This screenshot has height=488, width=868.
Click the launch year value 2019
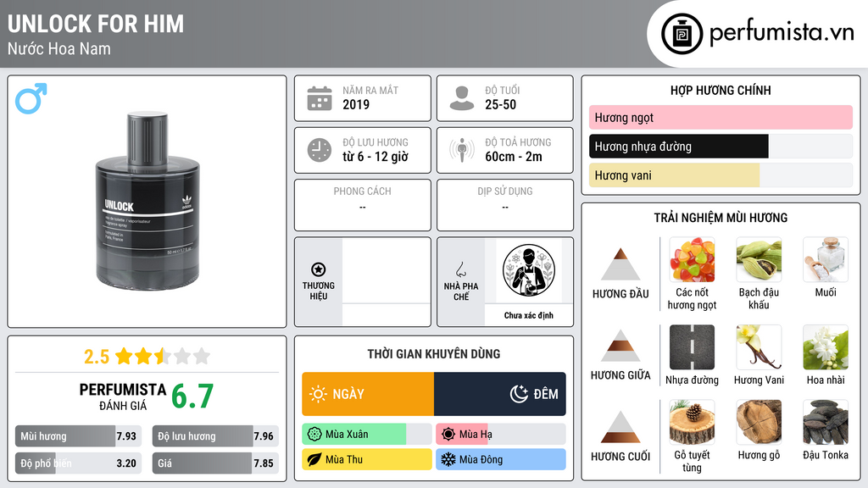[356, 104]
